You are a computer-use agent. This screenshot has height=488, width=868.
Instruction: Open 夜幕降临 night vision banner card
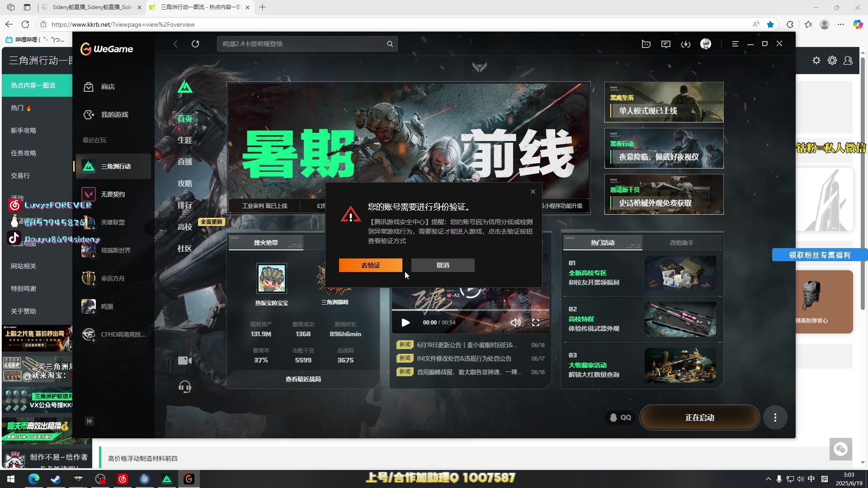click(x=664, y=148)
